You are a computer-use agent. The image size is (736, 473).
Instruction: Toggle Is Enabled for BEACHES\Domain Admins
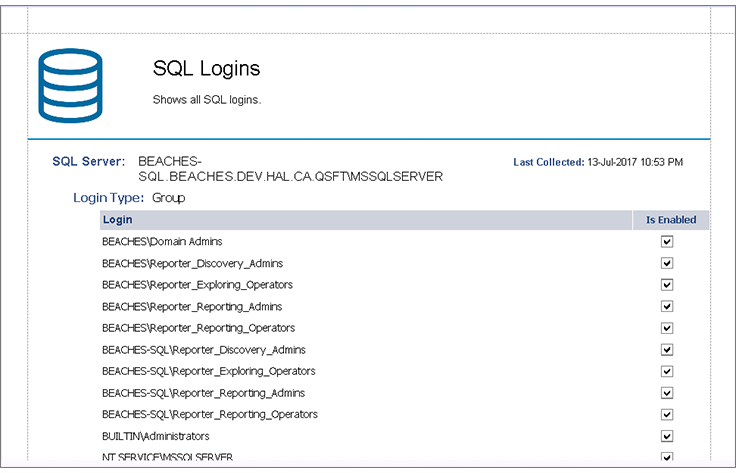pos(667,241)
